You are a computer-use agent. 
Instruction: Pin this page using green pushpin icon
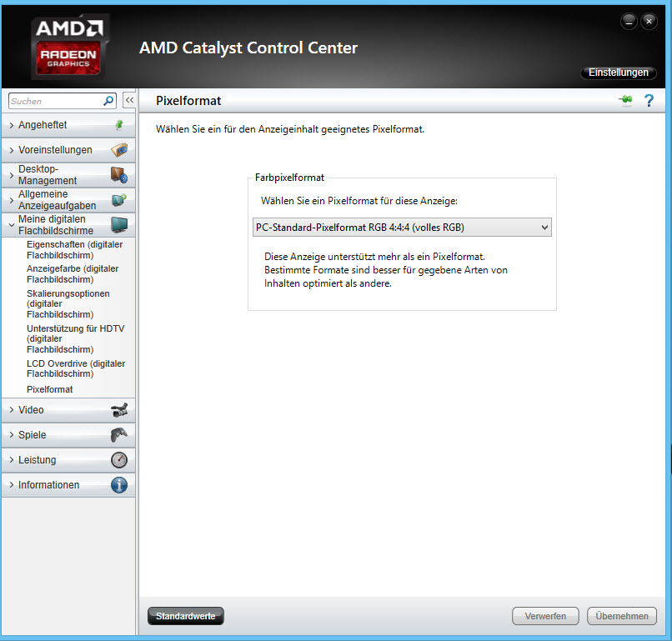(x=625, y=100)
